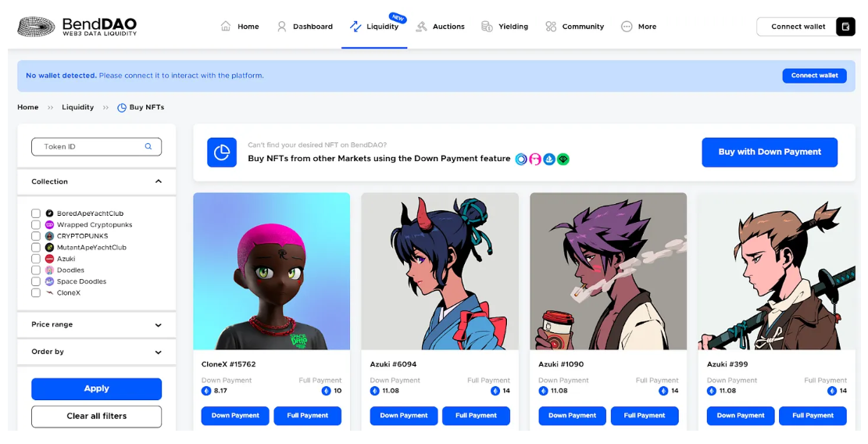Viewport: 868px width, 444px height.
Task: Click Full Payment for Azuki #6094
Action: [476, 416]
